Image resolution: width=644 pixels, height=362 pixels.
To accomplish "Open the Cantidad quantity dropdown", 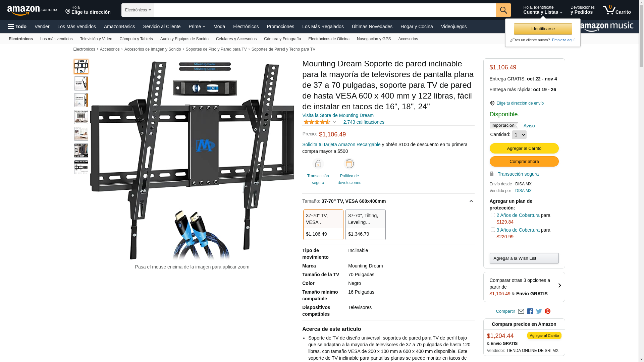I will [x=519, y=135].
